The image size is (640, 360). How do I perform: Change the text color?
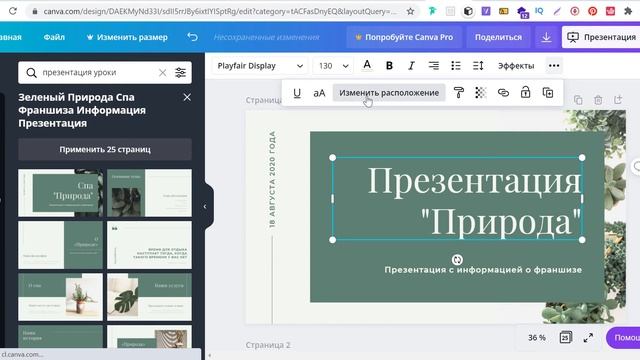click(367, 65)
